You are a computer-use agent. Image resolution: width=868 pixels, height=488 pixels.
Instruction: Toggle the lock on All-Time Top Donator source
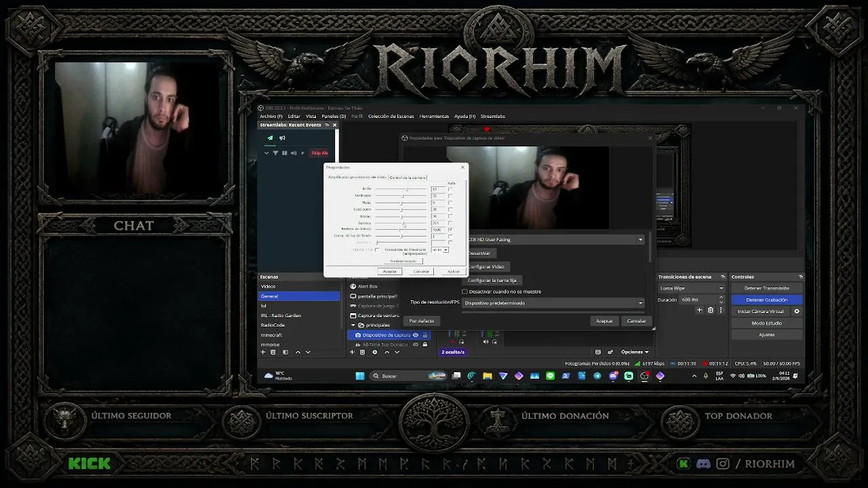click(x=425, y=344)
